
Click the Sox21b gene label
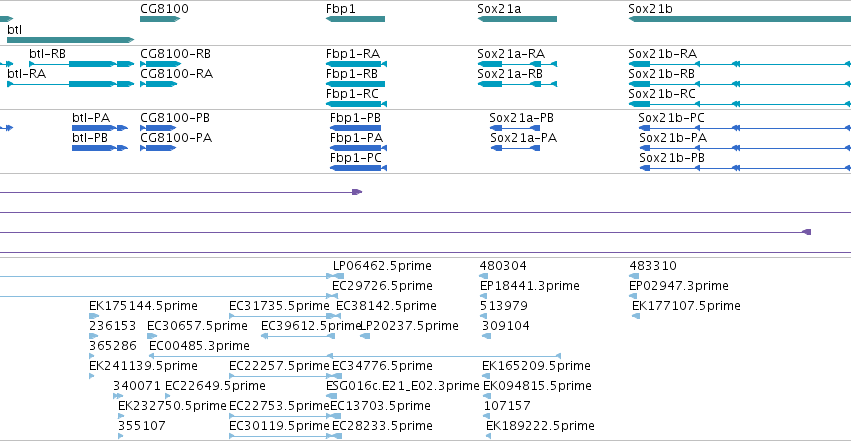pyautogui.click(x=650, y=9)
